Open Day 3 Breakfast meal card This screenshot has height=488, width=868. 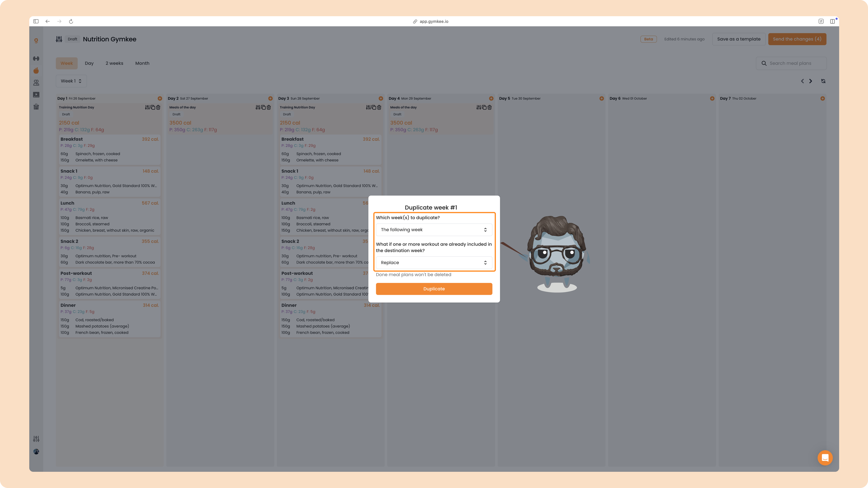(x=331, y=150)
